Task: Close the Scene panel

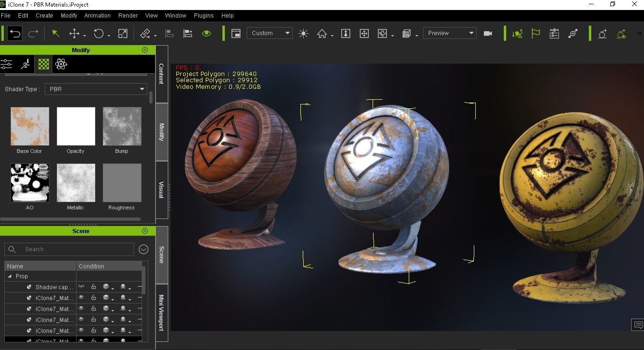Action: pyautogui.click(x=145, y=231)
